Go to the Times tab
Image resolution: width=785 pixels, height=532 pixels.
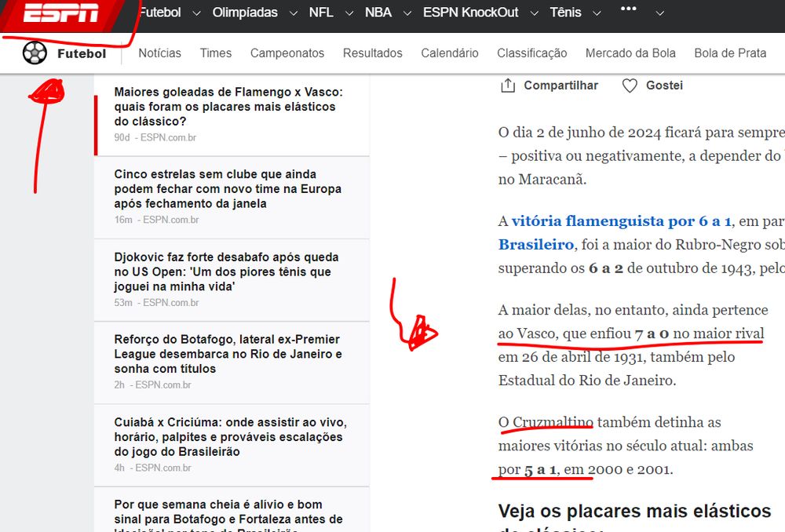pos(216,53)
